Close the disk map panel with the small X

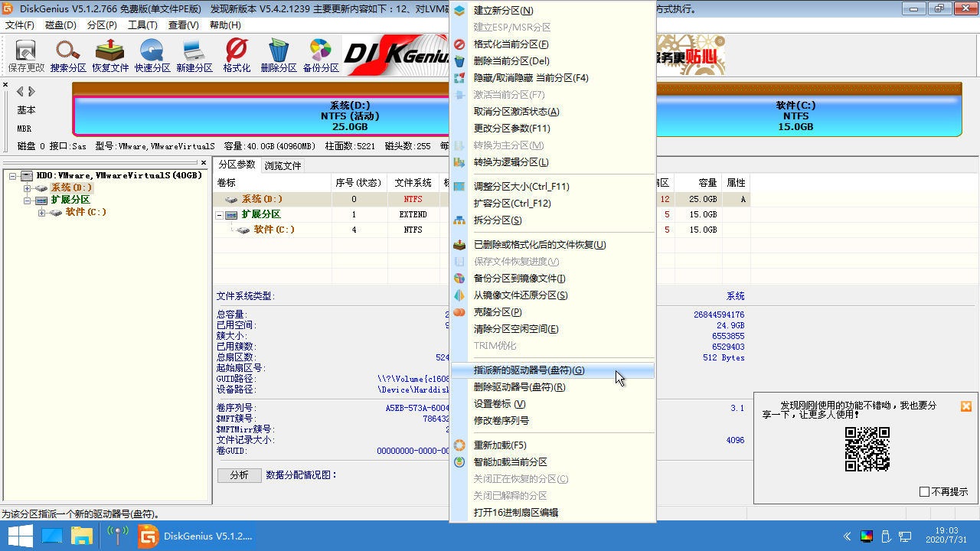click(5, 85)
